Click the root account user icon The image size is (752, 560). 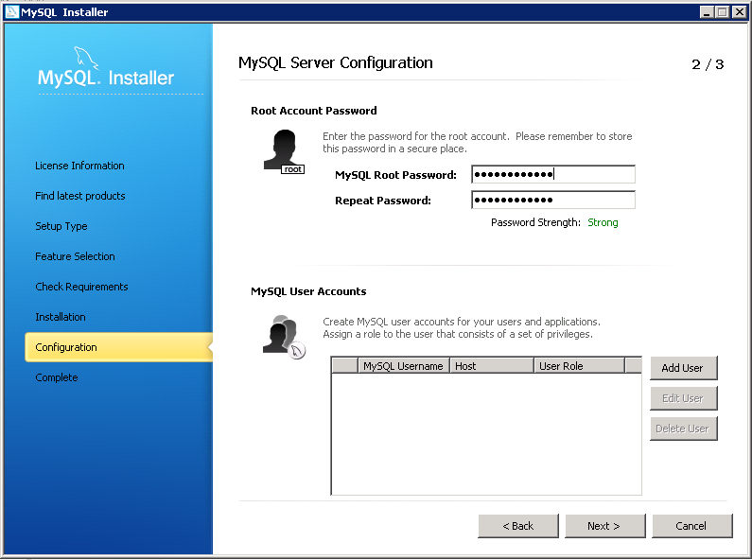click(x=284, y=151)
